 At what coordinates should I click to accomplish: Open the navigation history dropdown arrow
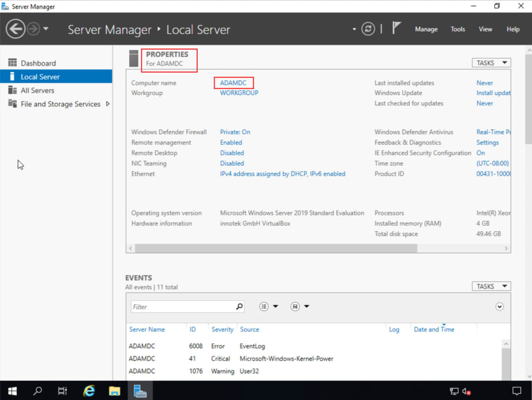(46, 29)
